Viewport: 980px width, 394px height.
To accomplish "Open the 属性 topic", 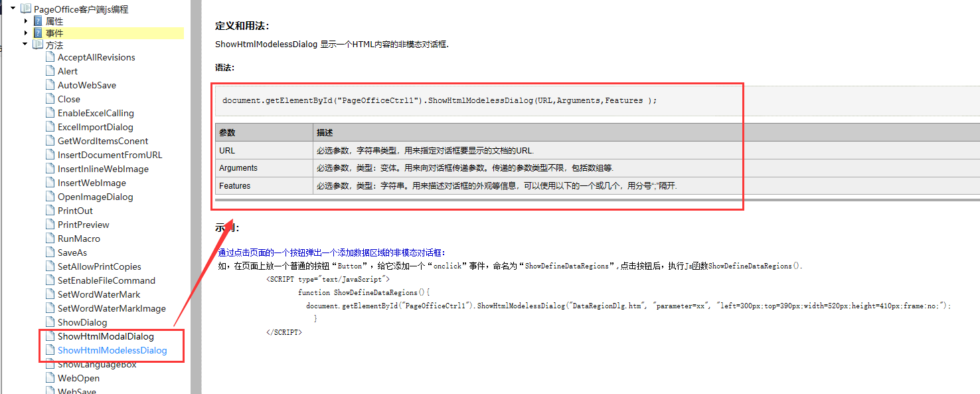I will [x=54, y=21].
